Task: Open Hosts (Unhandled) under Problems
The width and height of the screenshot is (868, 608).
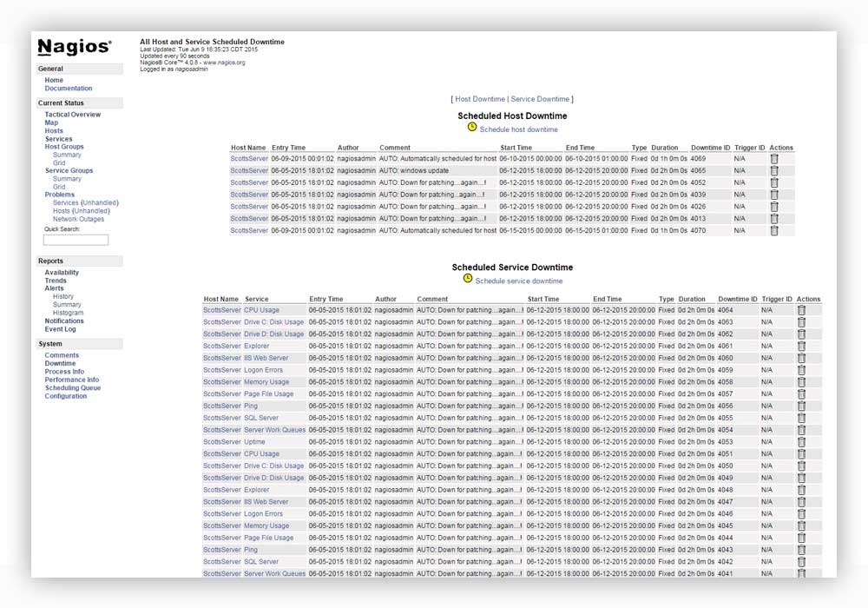Action: pyautogui.click(x=82, y=211)
